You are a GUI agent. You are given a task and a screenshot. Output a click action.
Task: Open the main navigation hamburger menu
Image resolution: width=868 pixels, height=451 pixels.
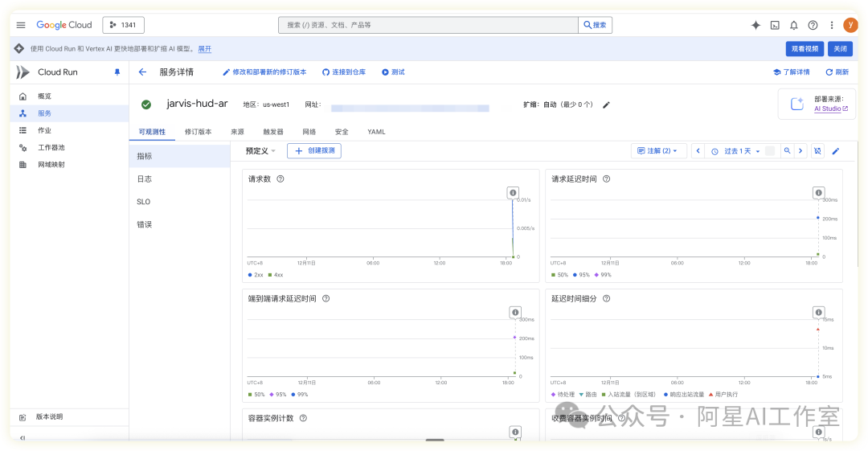tap(21, 25)
